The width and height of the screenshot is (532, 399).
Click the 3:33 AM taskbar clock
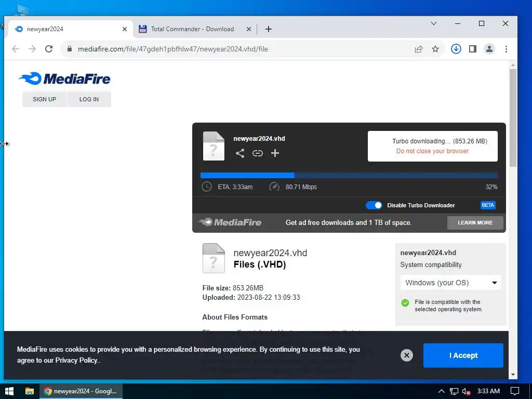pos(488,391)
